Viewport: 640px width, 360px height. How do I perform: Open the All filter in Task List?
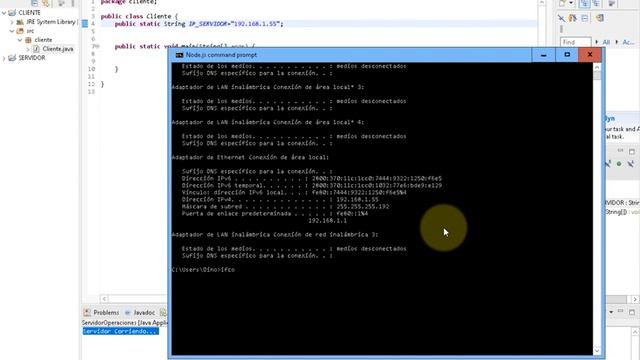[x=606, y=42]
